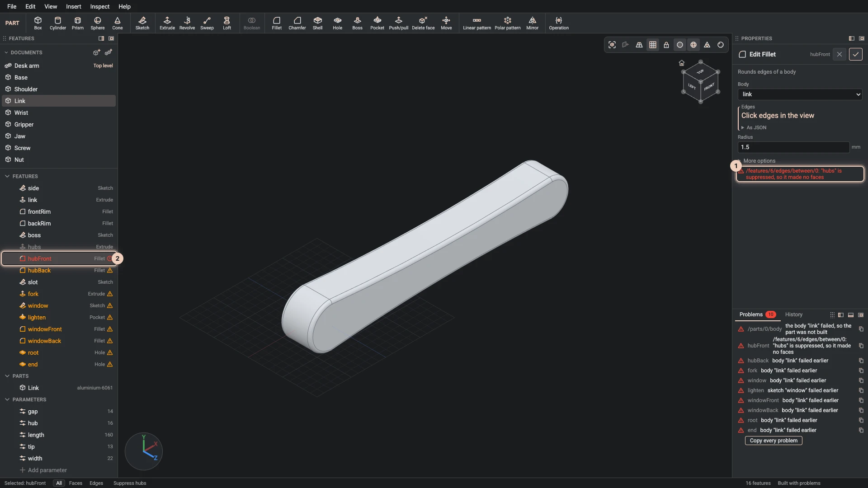
Task: Confirm the Edit Fillet with checkmark
Action: click(x=855, y=54)
